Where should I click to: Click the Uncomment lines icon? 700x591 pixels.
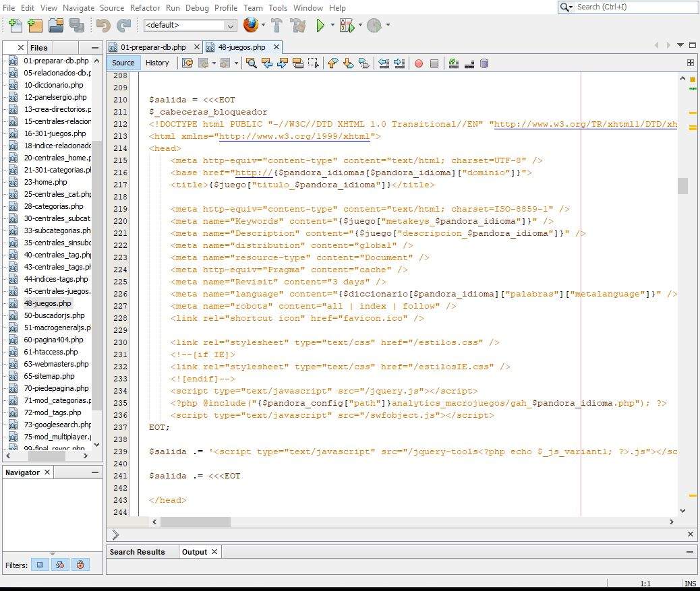(x=469, y=63)
